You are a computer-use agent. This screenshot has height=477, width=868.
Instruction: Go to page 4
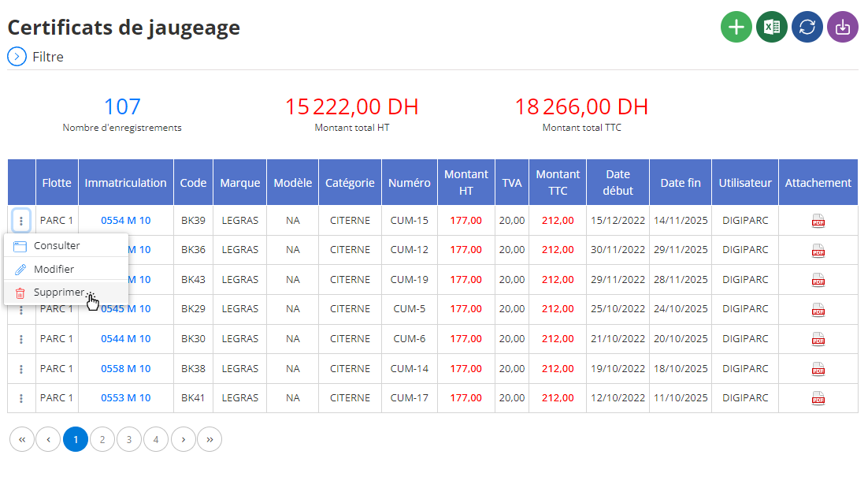coord(155,439)
